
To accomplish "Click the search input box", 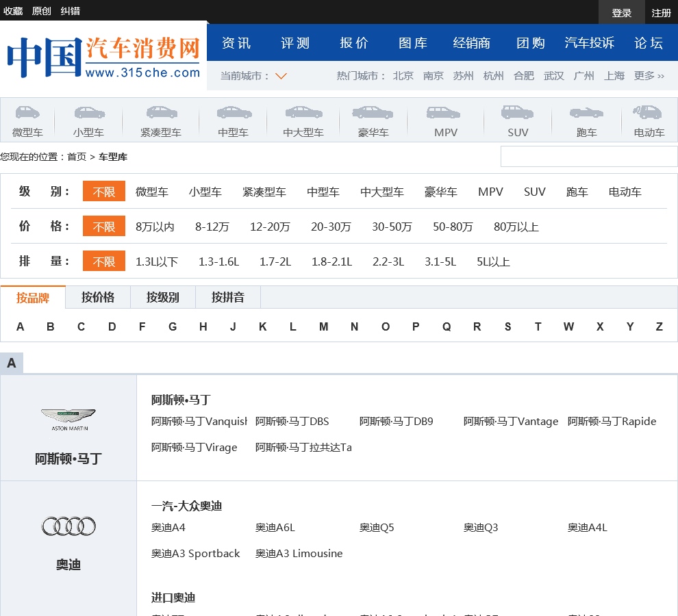I will [x=588, y=157].
